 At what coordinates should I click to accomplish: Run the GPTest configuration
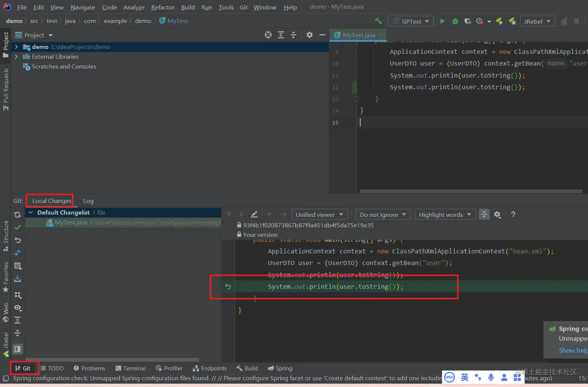click(442, 21)
